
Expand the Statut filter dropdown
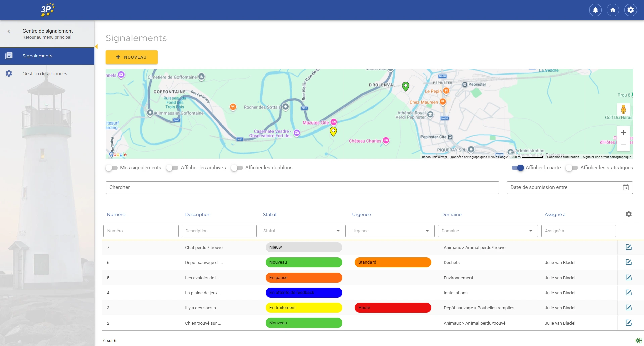click(x=302, y=231)
